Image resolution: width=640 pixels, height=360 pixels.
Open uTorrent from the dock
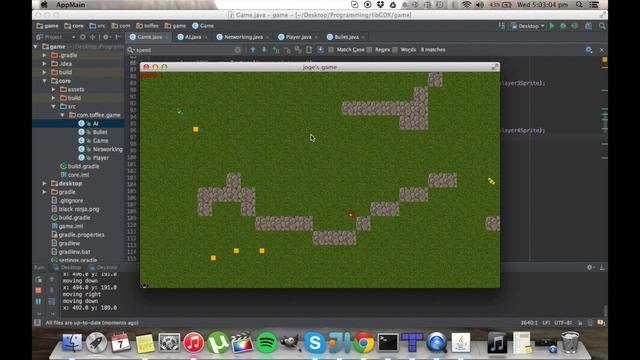pyautogui.click(x=218, y=342)
